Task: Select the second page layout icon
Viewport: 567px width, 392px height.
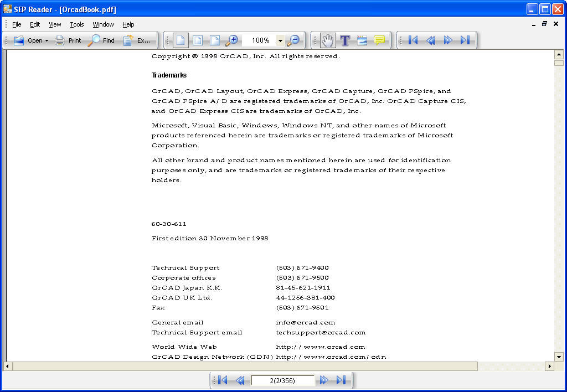Action: (x=198, y=40)
